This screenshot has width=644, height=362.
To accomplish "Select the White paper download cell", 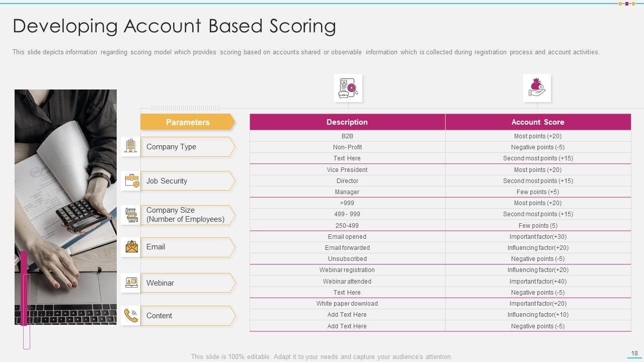I will point(347,304).
